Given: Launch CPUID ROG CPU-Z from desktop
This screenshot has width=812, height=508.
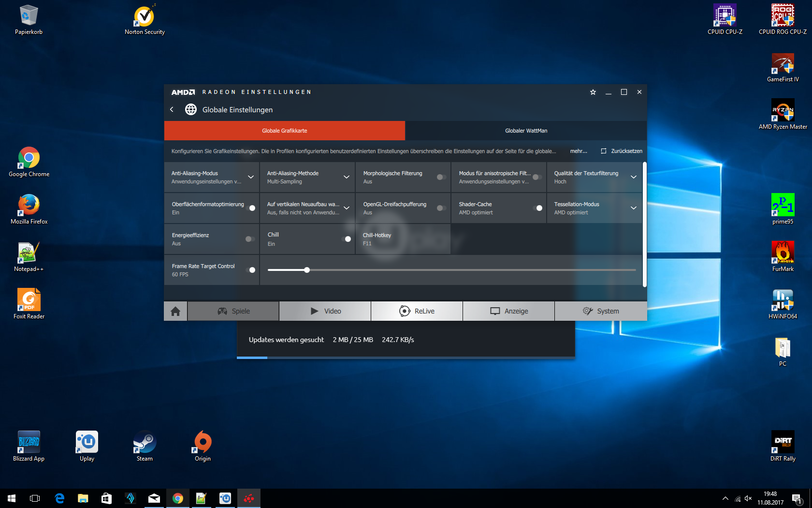Looking at the screenshot, I should click(783, 20).
